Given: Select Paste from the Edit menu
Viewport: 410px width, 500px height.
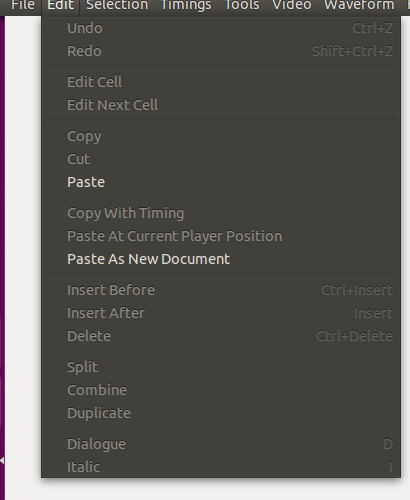Looking at the screenshot, I should 221,182.
